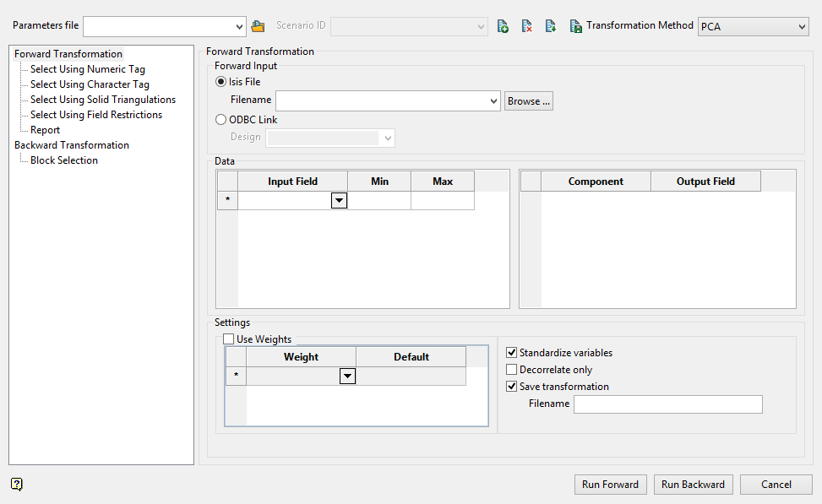Click the browse parameters file folder icon
The height and width of the screenshot is (504, 822).
(x=259, y=26)
